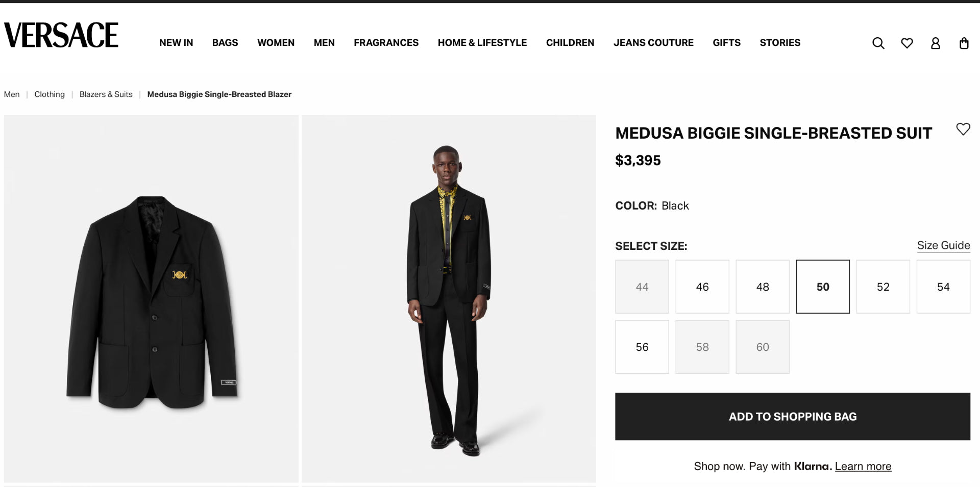
Task: Click the Versace logo
Action: [61, 35]
